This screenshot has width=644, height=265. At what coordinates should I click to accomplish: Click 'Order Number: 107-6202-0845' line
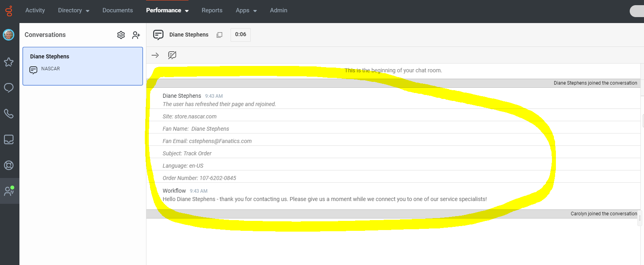[x=199, y=178]
